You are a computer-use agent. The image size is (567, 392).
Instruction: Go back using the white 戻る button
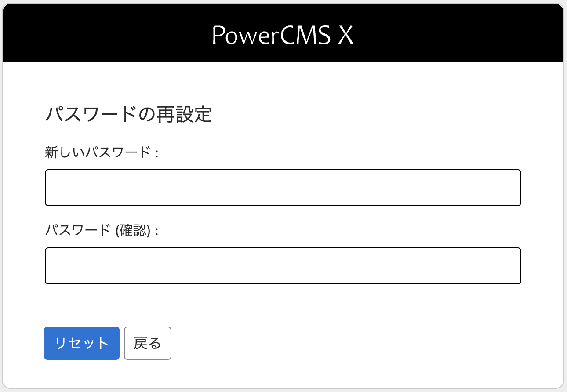tap(148, 343)
